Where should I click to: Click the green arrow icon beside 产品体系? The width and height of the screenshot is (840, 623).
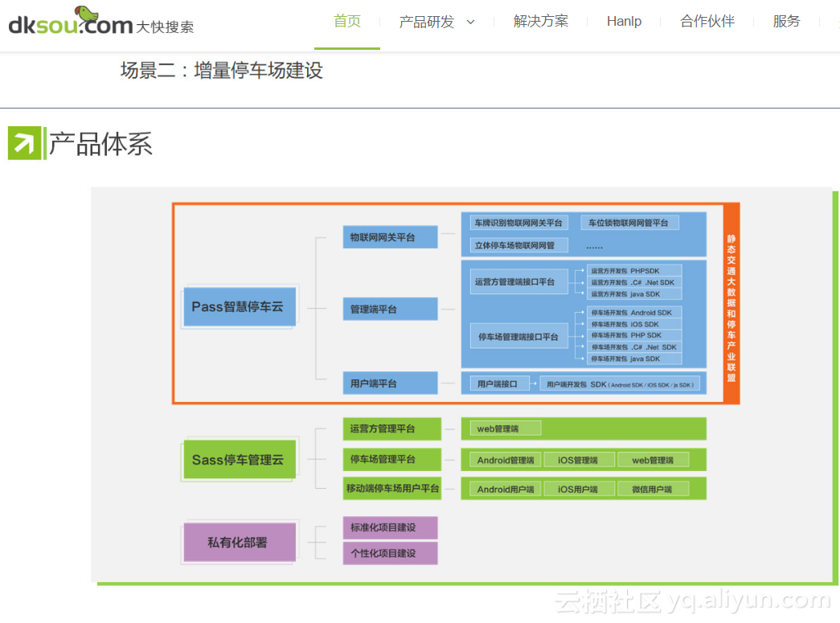[x=24, y=143]
